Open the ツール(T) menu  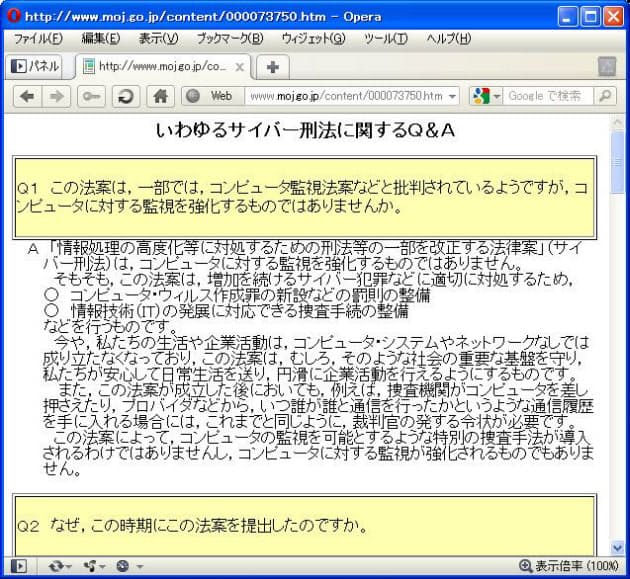tap(385, 38)
